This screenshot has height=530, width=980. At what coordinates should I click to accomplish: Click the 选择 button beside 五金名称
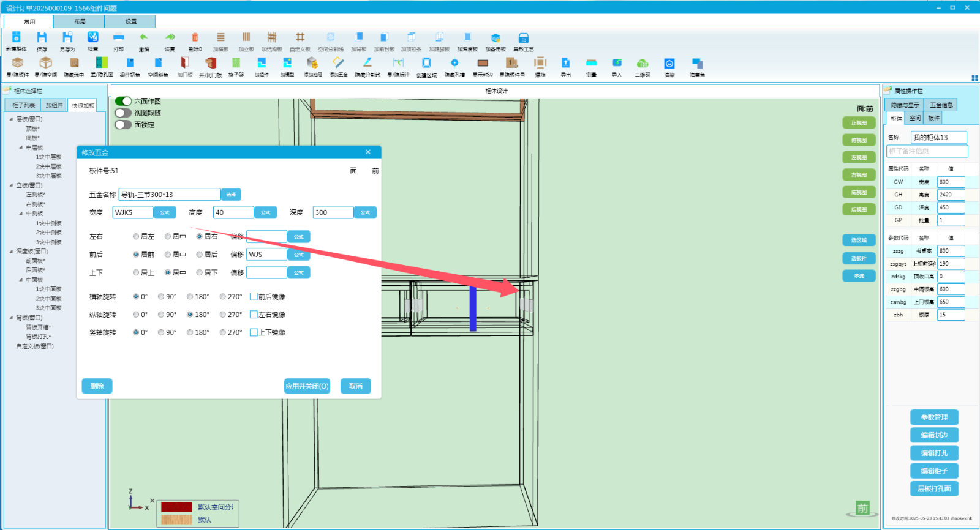tap(231, 195)
